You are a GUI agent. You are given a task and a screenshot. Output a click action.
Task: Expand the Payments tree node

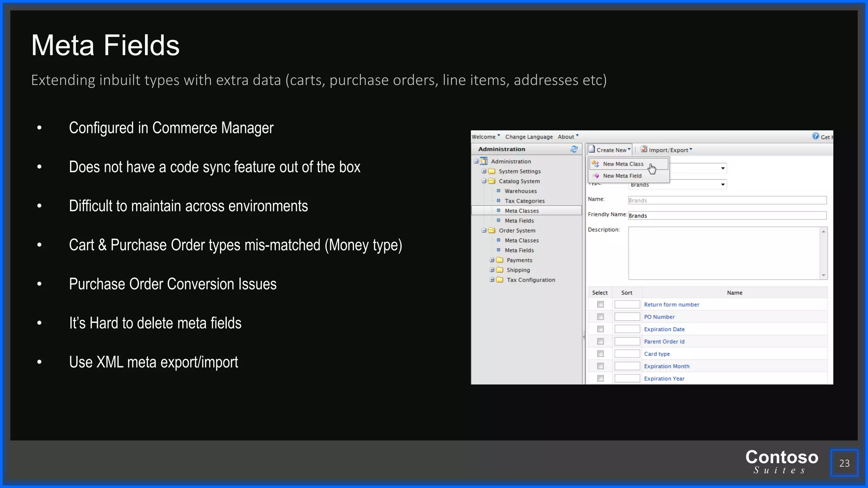[492, 260]
